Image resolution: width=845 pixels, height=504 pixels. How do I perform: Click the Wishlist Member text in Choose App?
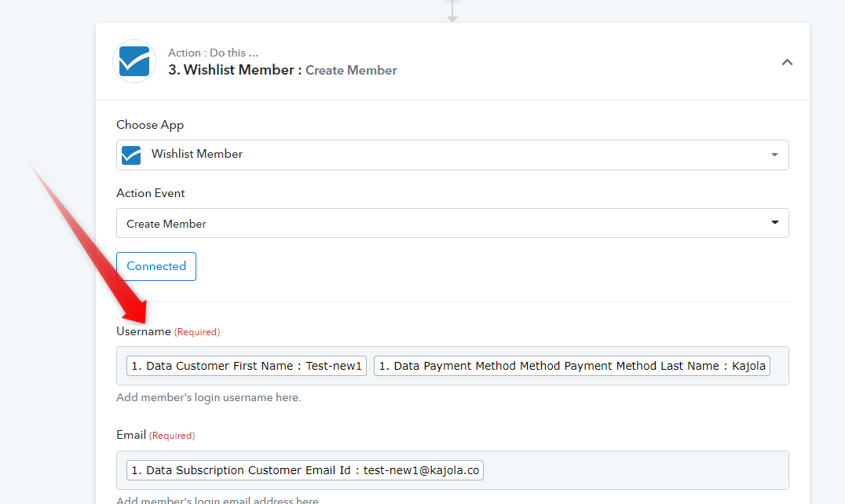coord(197,155)
